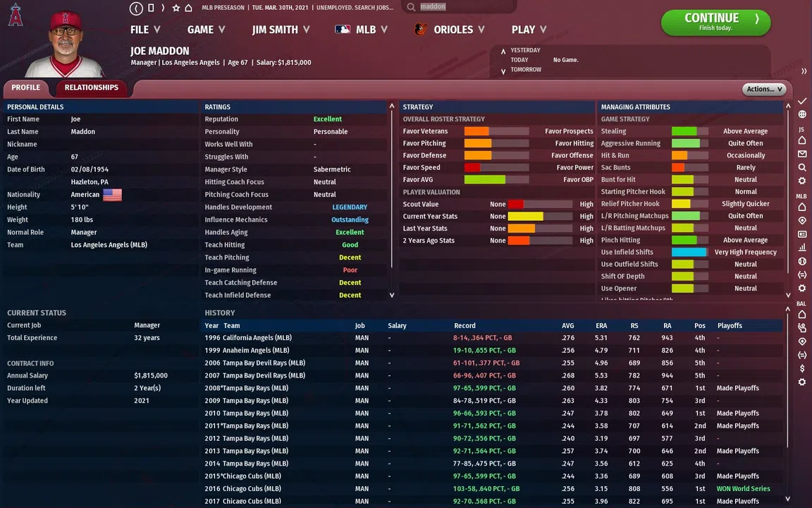Open the dollar sign finances icon

pos(801,368)
